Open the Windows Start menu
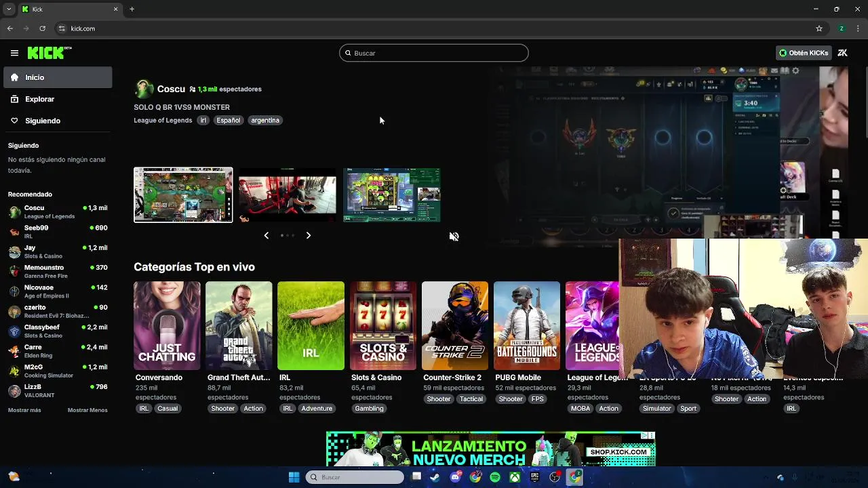The width and height of the screenshot is (868, 488). pyautogui.click(x=294, y=477)
